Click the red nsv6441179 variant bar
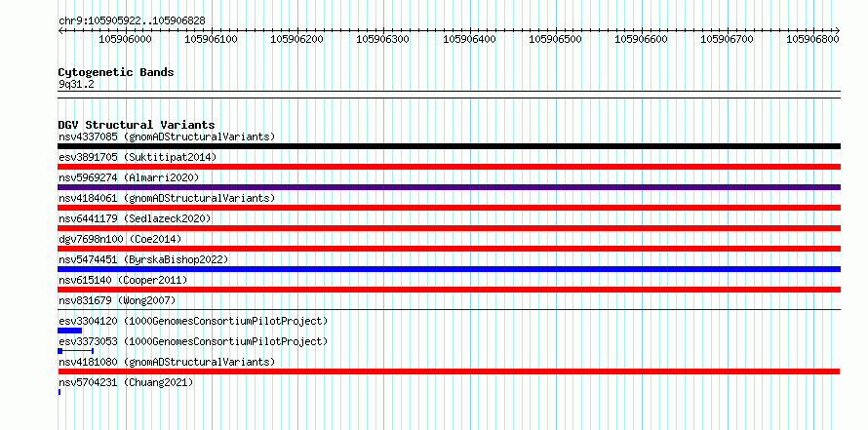The image size is (868, 430). point(449,228)
